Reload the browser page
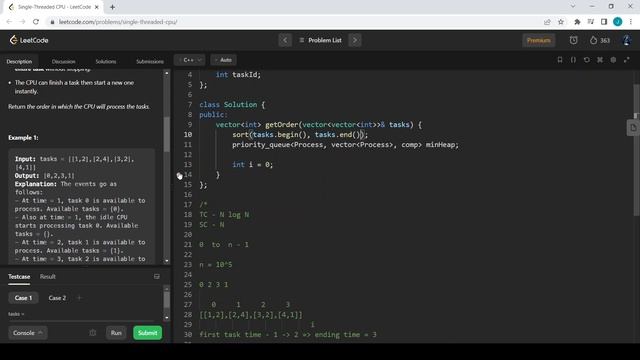Screen dimensions: 640x360 pos(36,22)
